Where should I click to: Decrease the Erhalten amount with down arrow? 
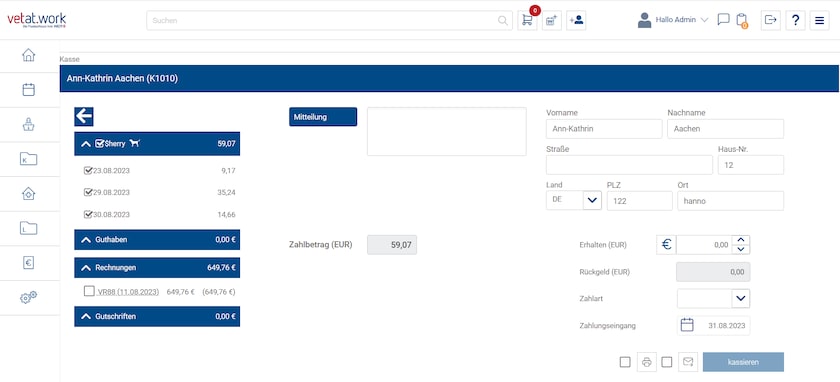[x=741, y=249]
